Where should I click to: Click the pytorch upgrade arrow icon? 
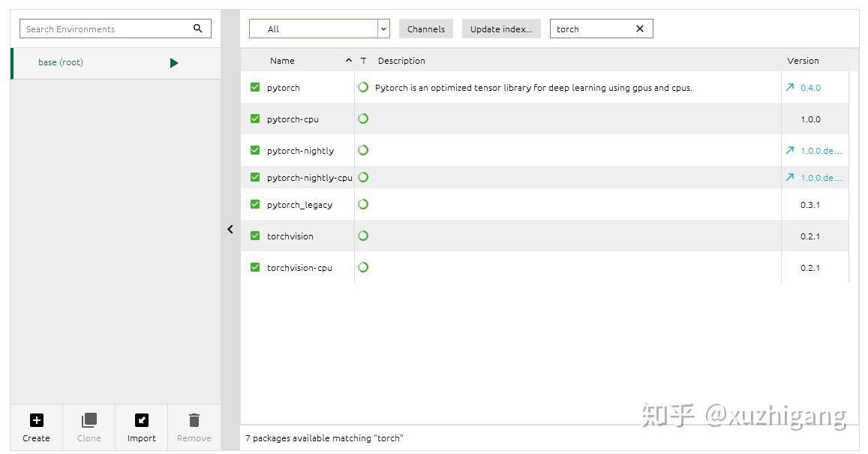pos(790,87)
